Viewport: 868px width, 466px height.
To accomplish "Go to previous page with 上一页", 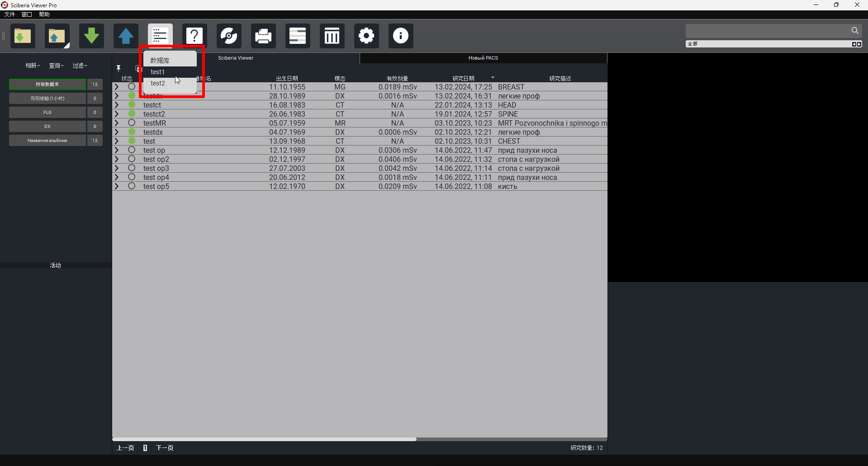I will point(125,448).
